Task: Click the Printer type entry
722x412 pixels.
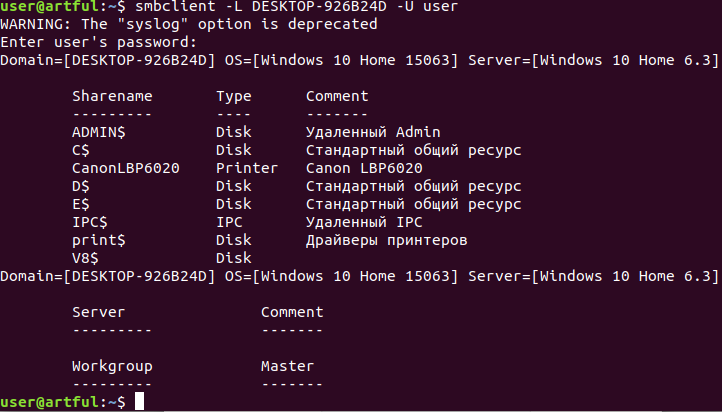Action: tap(246, 169)
